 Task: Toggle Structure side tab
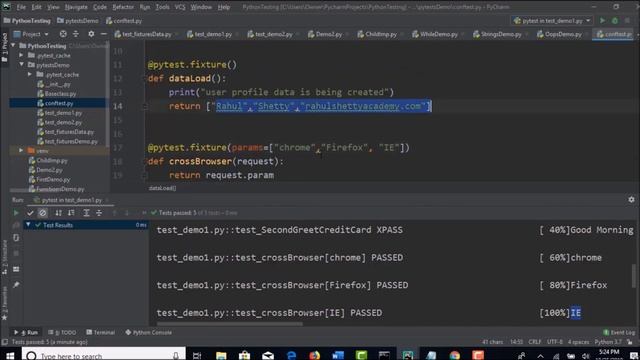click(x=4, y=257)
